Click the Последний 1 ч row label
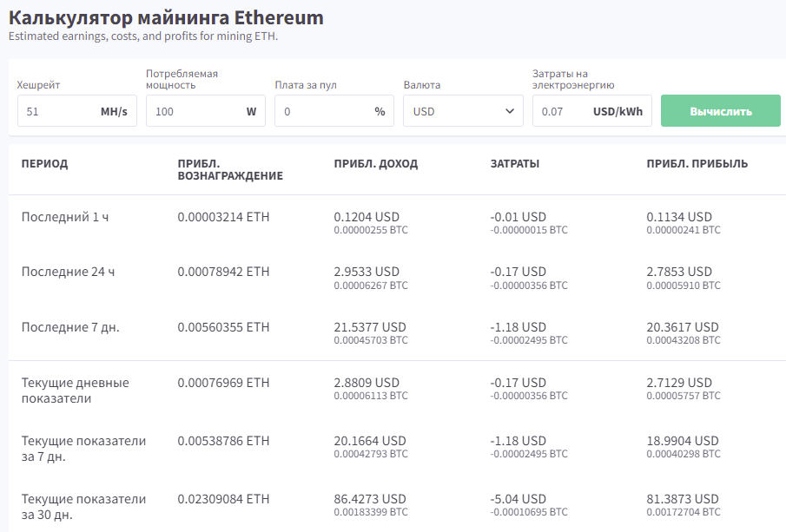Screen dimensions: 786x532 pyautogui.click(x=65, y=217)
